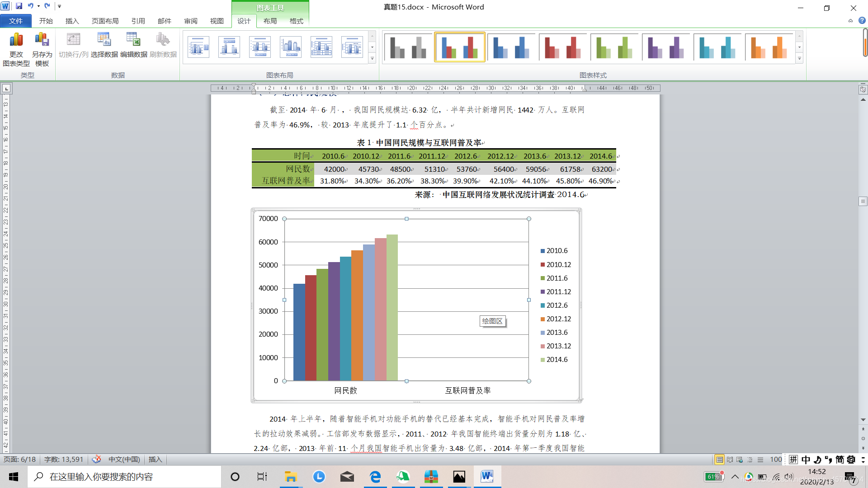Open Customize Quick Access Toolbar dropdown
This screenshot has width=868, height=488.
point(59,6)
